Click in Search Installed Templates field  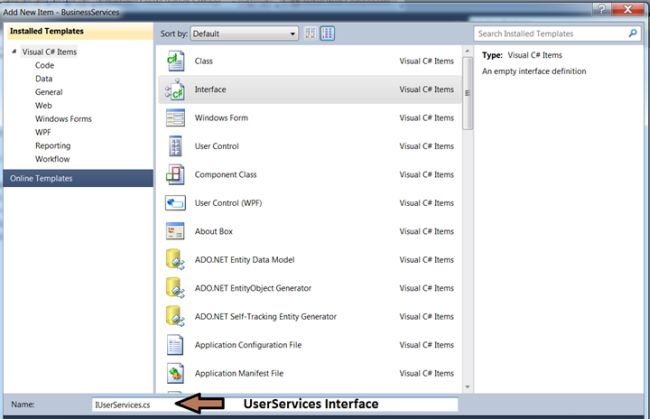(551, 34)
